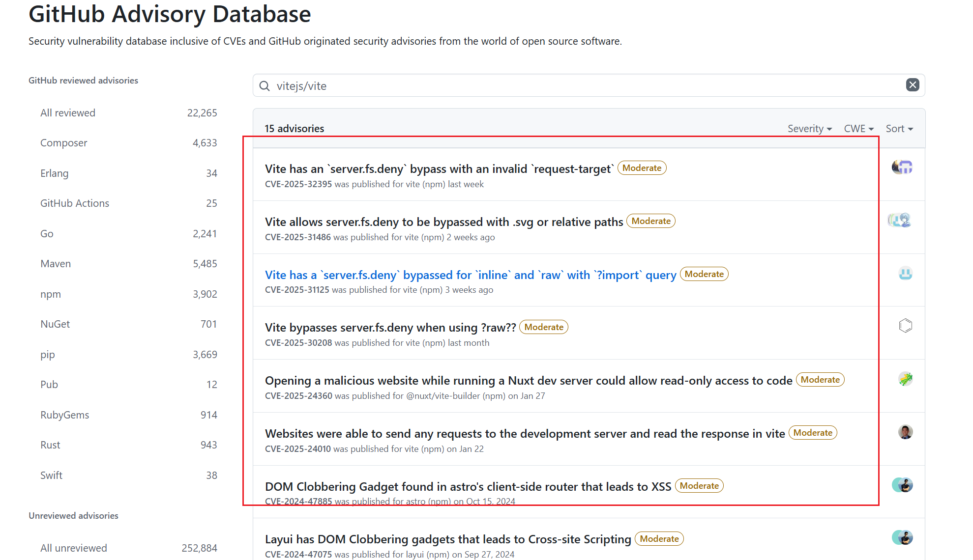Clear the vitejs/vite search query
The width and height of the screenshot is (973, 560).
[x=912, y=85]
